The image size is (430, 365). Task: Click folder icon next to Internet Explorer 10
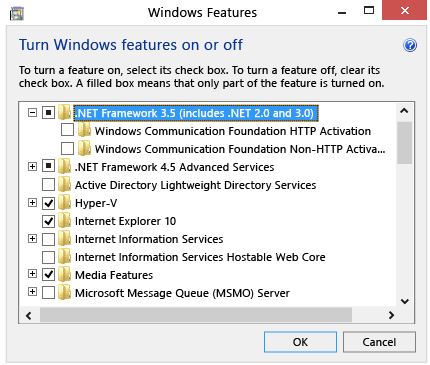tap(64, 221)
